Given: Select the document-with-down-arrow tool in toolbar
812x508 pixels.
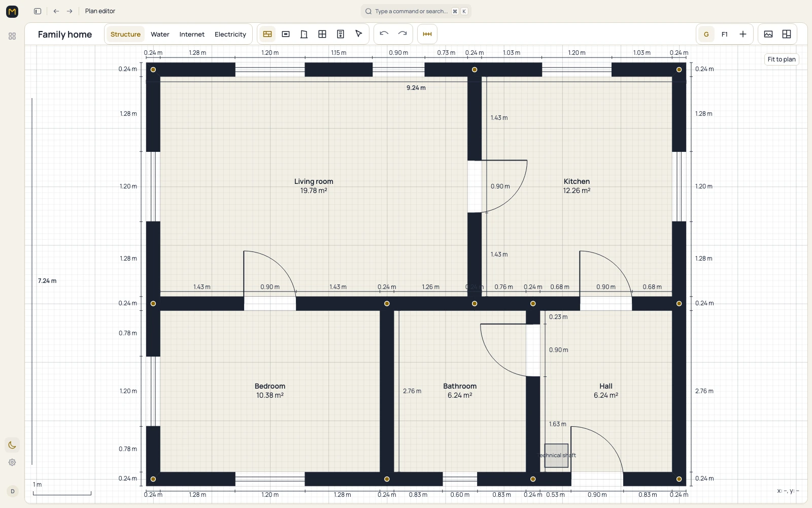Looking at the screenshot, I should 341,34.
